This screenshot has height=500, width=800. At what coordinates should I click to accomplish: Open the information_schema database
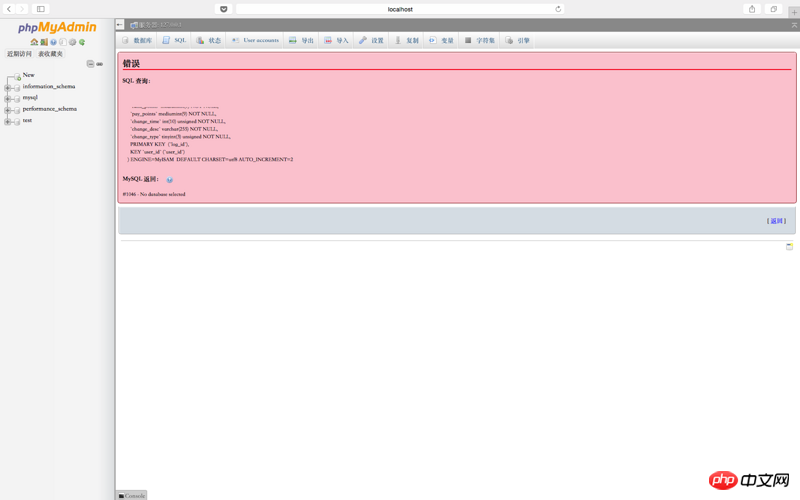[48, 86]
